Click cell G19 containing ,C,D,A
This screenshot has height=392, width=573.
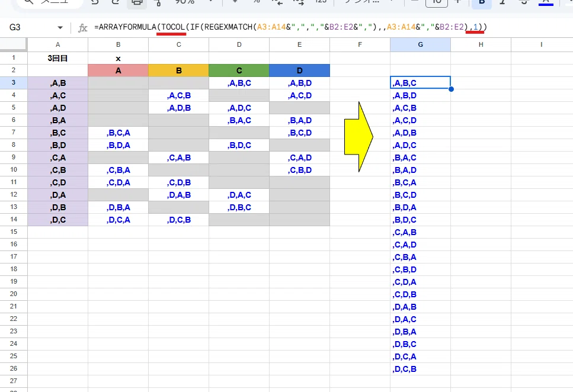pos(420,282)
